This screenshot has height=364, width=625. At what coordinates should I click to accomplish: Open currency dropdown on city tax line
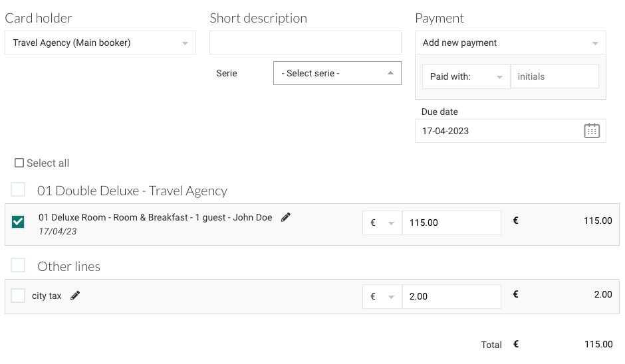coord(382,296)
